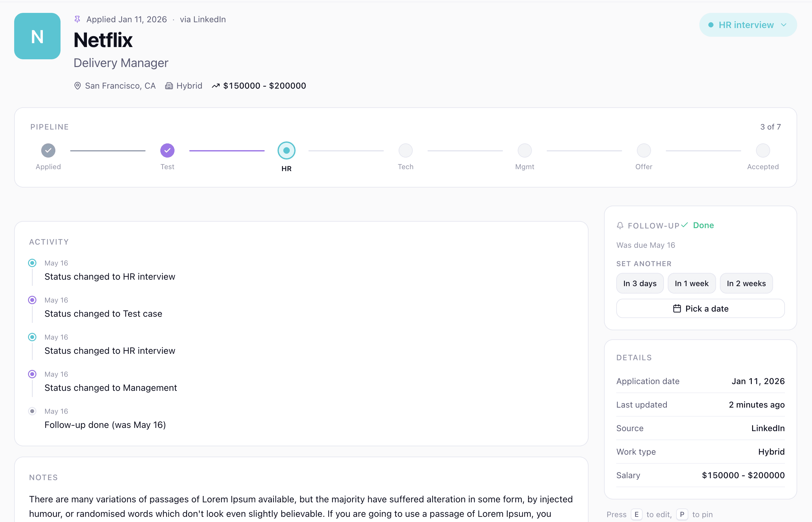Select the HR pipeline stage
The width and height of the screenshot is (812, 522).
click(287, 150)
